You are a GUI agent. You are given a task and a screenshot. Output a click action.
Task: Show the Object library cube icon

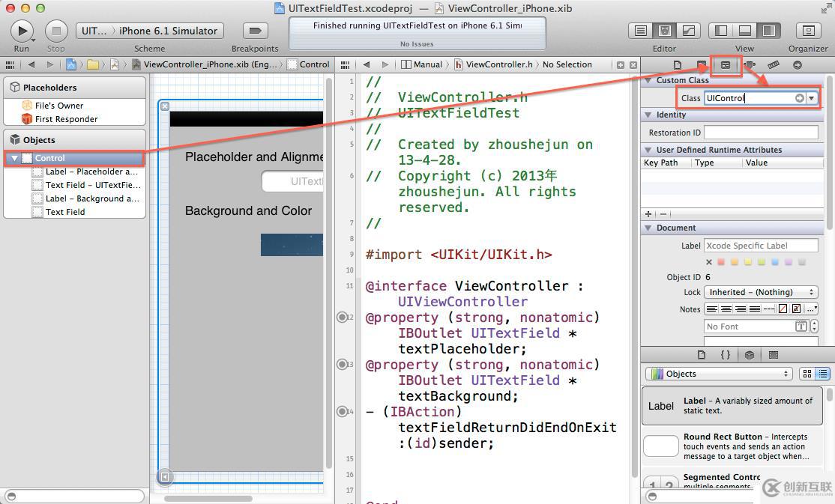750,354
